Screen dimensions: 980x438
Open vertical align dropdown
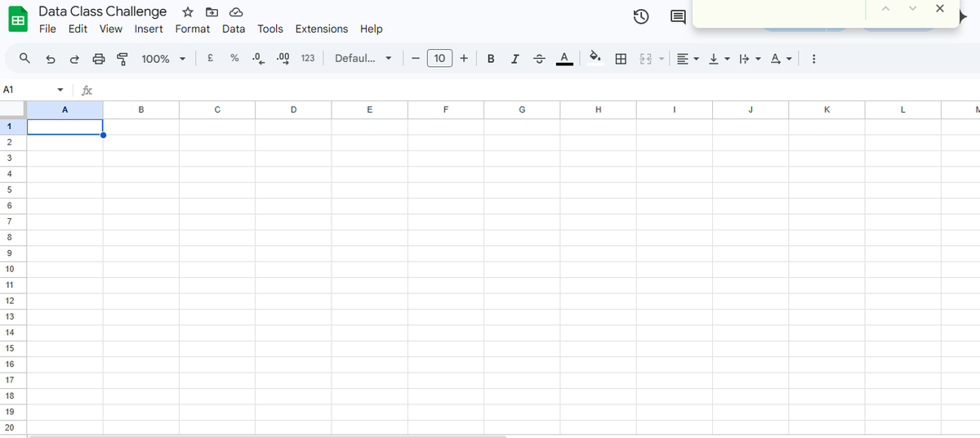[718, 59]
